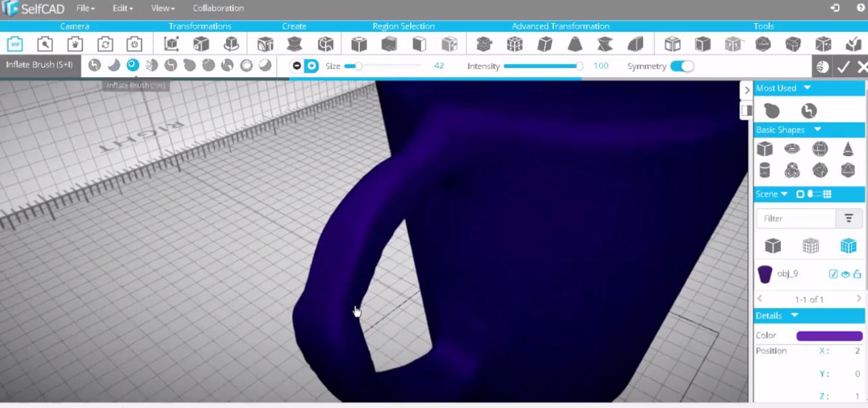Select the Cylinder shape in Basic Shapes
This screenshot has height=408, width=868.
pyautogui.click(x=765, y=170)
